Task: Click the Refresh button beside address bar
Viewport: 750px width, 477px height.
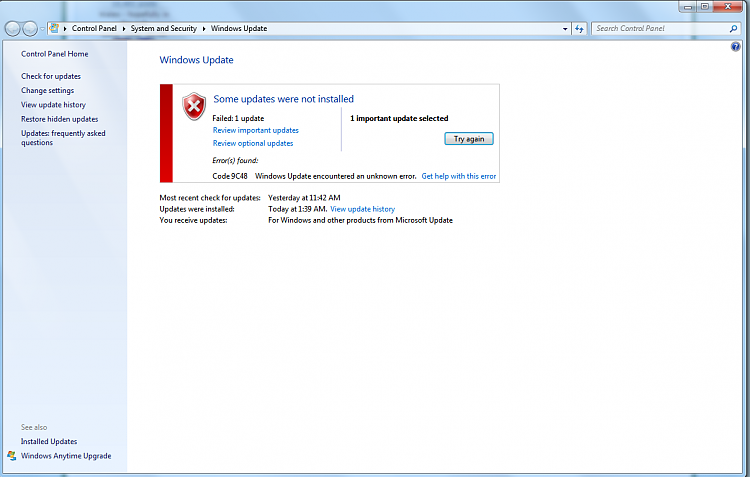Action: pos(579,29)
